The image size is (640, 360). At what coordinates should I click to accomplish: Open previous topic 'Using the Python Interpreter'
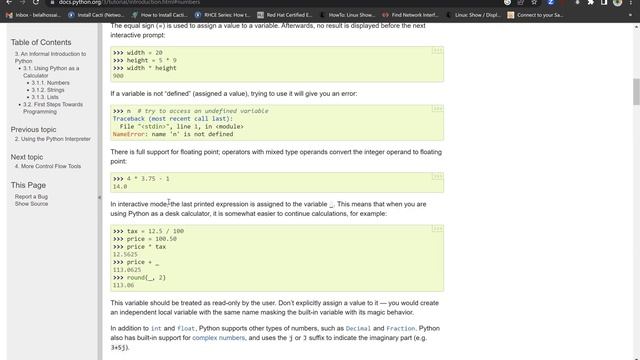pos(53,139)
